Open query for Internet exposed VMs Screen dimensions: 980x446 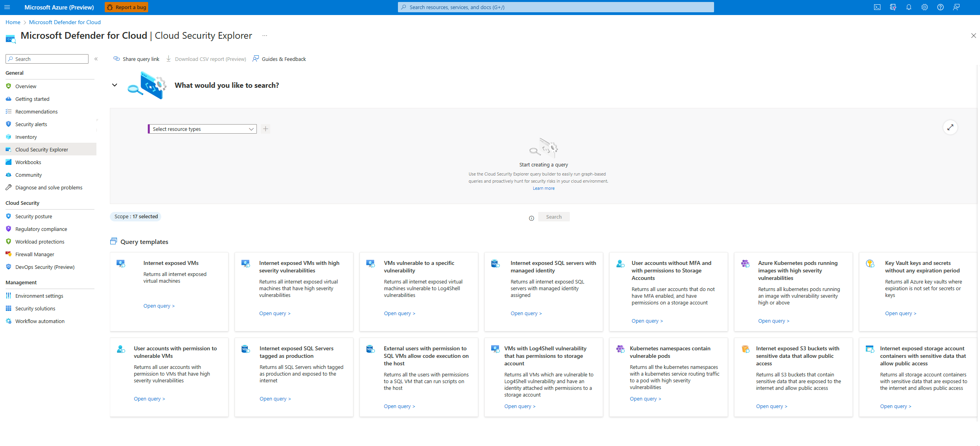point(158,306)
